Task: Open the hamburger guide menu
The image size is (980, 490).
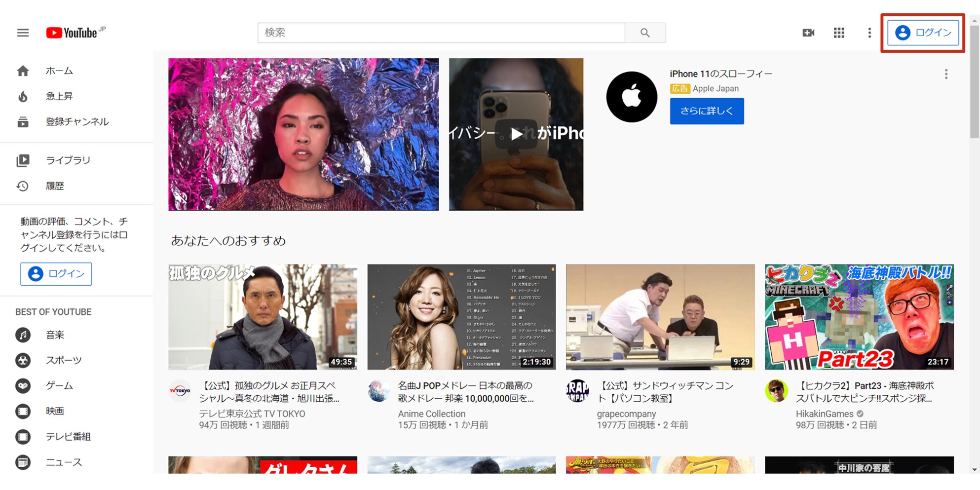Action: (23, 33)
